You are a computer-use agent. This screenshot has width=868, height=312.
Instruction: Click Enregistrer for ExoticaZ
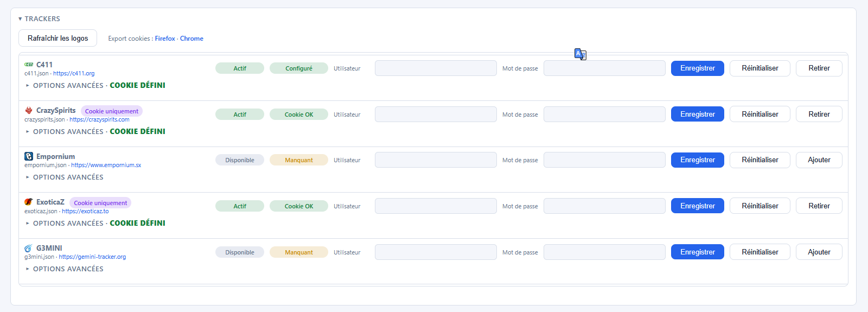(x=698, y=206)
